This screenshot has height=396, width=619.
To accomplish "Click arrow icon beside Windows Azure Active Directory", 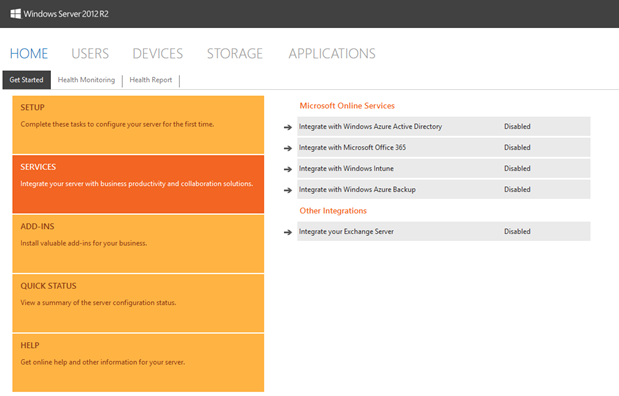I will (x=288, y=128).
